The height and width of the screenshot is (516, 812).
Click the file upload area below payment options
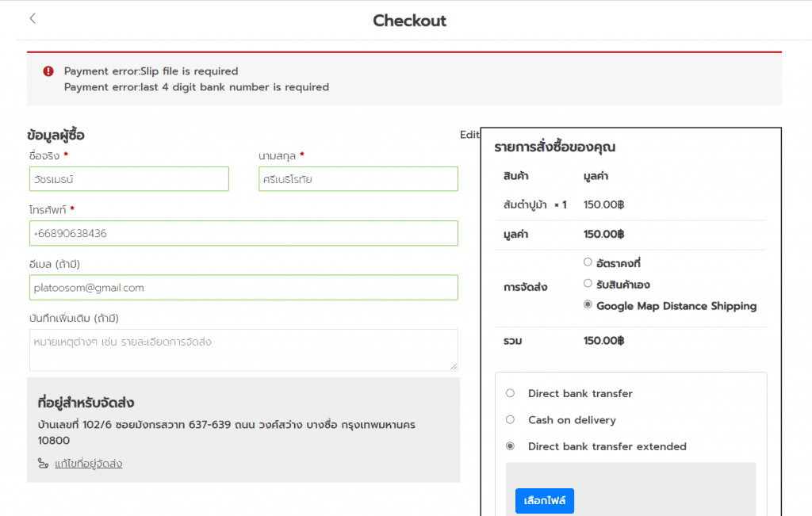pos(630,487)
